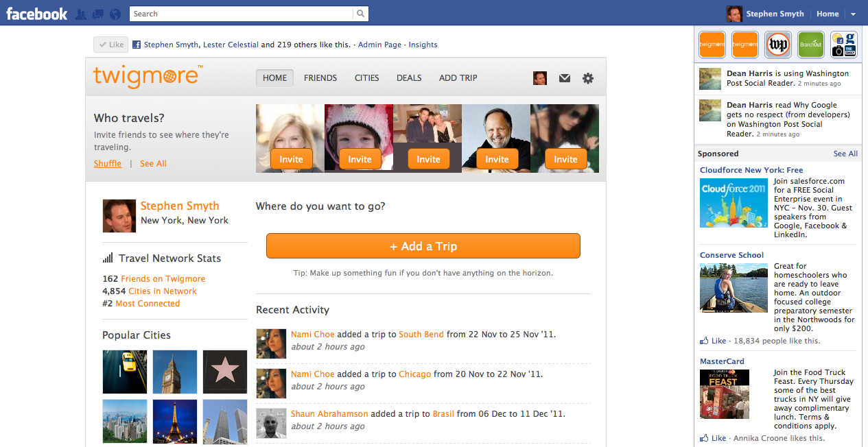Click See All under Who travels
This screenshot has width=868, height=447.
point(153,164)
